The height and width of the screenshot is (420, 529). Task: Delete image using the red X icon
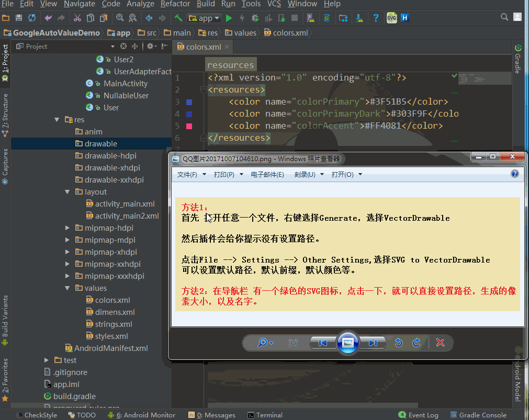tap(440, 343)
